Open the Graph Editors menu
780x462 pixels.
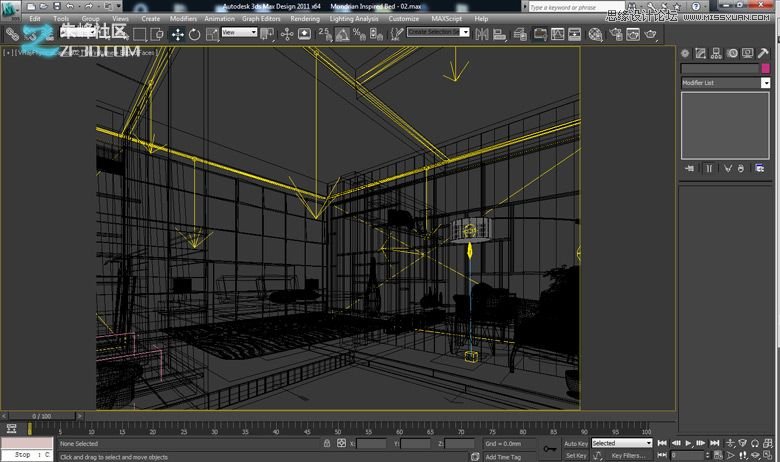[262, 18]
